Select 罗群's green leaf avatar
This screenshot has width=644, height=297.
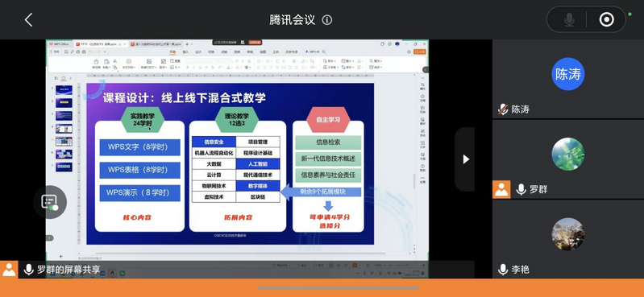pyautogui.click(x=568, y=154)
